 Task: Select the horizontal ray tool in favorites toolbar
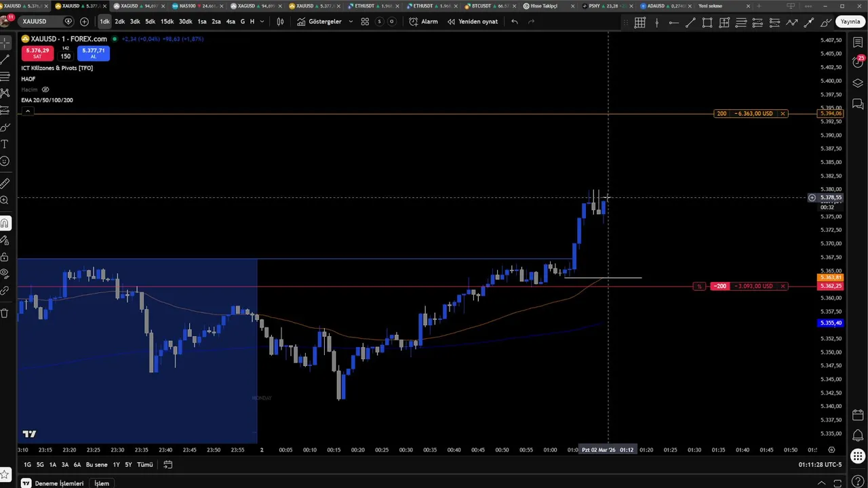673,22
